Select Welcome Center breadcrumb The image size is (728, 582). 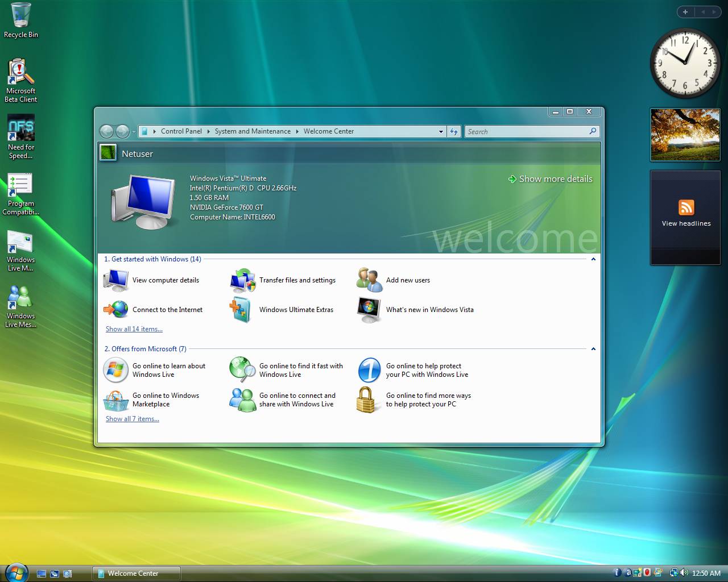[329, 131]
